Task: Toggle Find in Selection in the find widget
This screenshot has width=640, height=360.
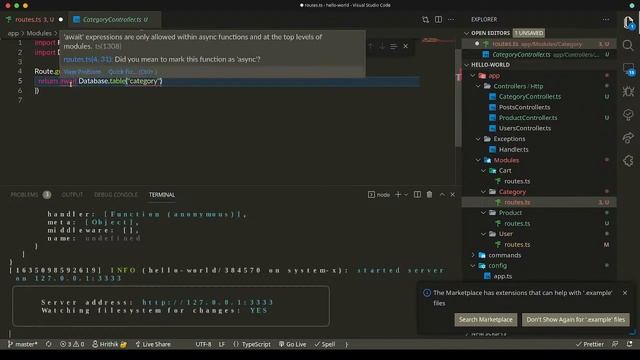Action: coord(393,46)
